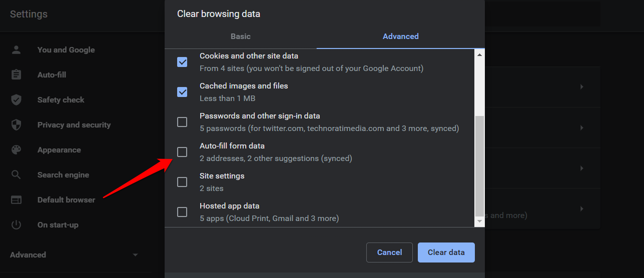Uncheck Cached images and files

[182, 92]
